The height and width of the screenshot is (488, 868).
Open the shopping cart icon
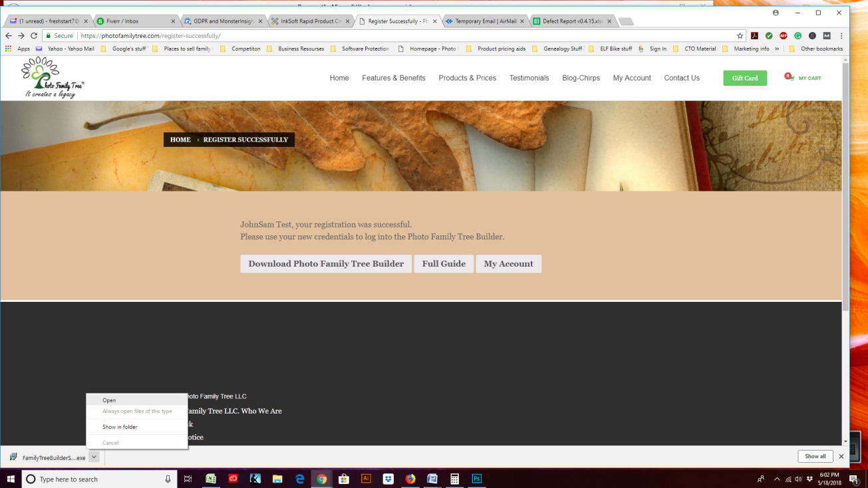coord(789,77)
